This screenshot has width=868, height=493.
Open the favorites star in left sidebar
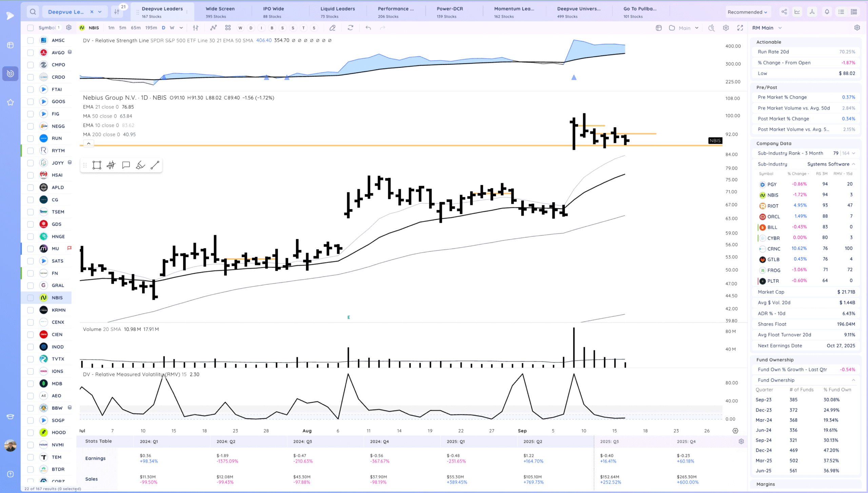(x=10, y=102)
